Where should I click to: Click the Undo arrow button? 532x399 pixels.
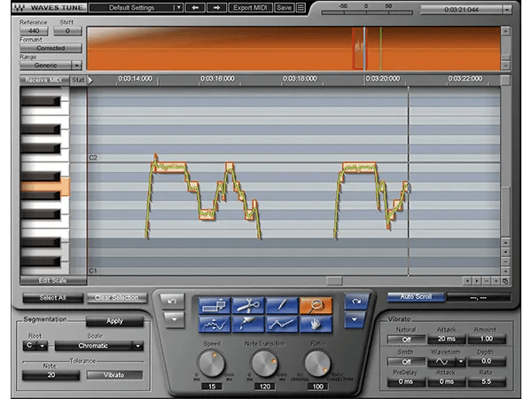[x=172, y=301]
